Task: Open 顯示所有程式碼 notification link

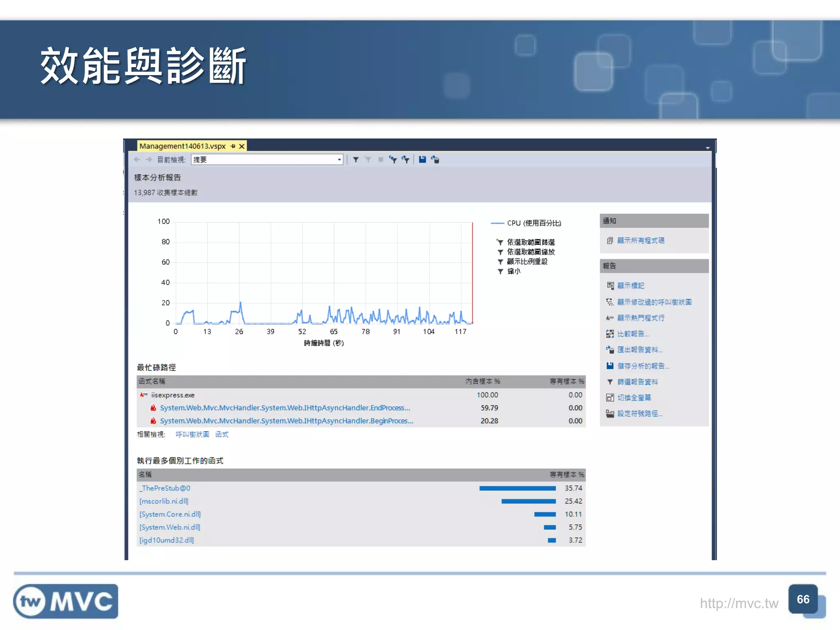Action: pyautogui.click(x=641, y=241)
